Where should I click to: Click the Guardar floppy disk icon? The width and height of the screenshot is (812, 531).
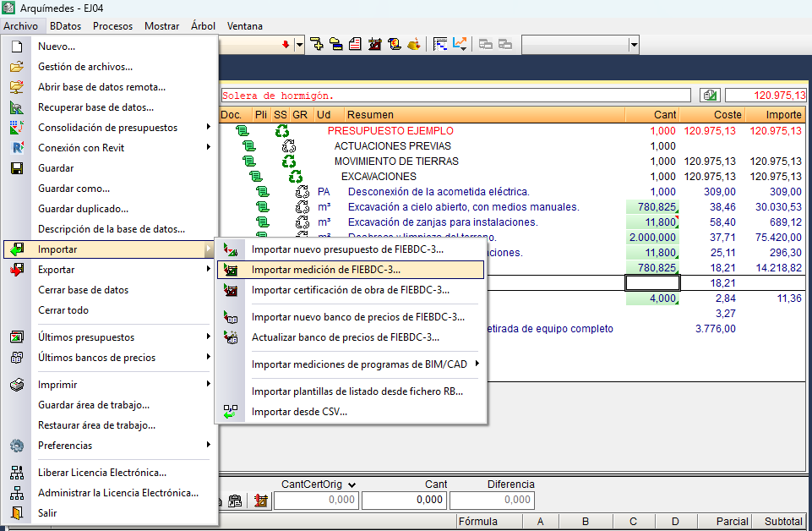(x=16, y=168)
